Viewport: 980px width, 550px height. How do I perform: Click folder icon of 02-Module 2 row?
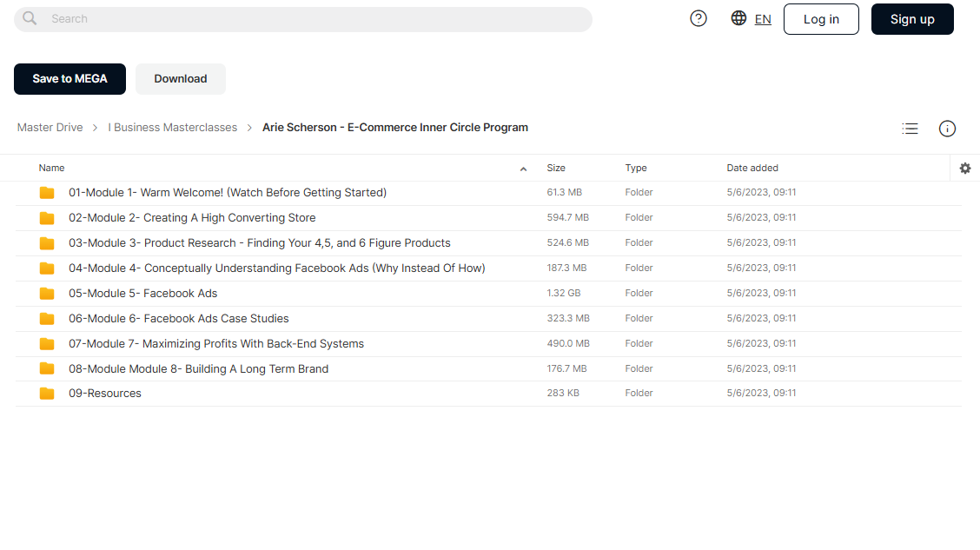coord(47,218)
